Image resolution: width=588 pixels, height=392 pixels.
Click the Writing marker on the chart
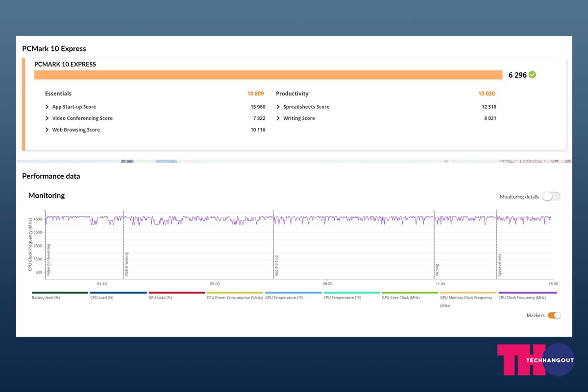[438, 271]
